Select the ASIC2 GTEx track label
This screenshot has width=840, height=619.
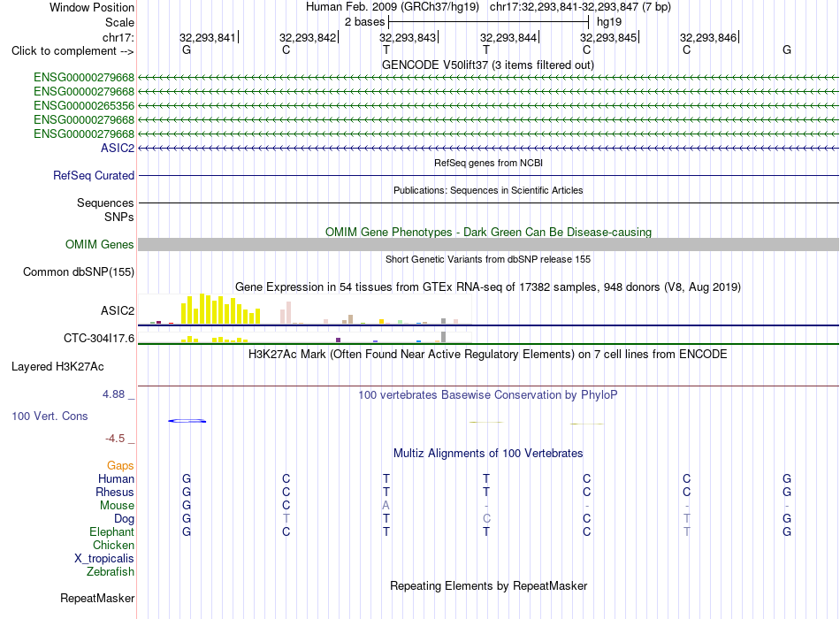(x=118, y=311)
